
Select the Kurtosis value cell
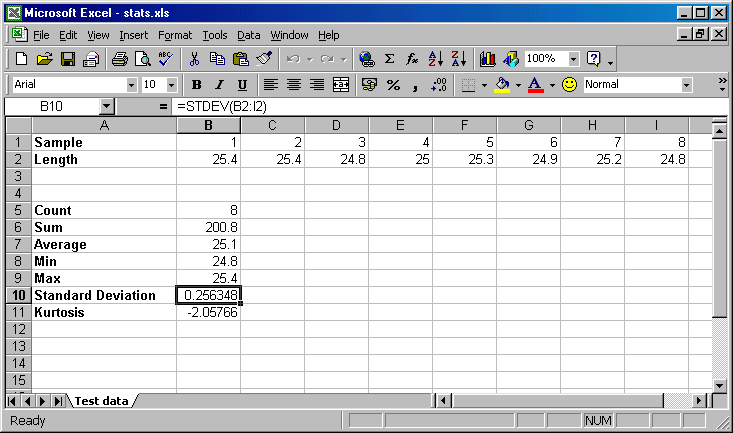(x=208, y=312)
